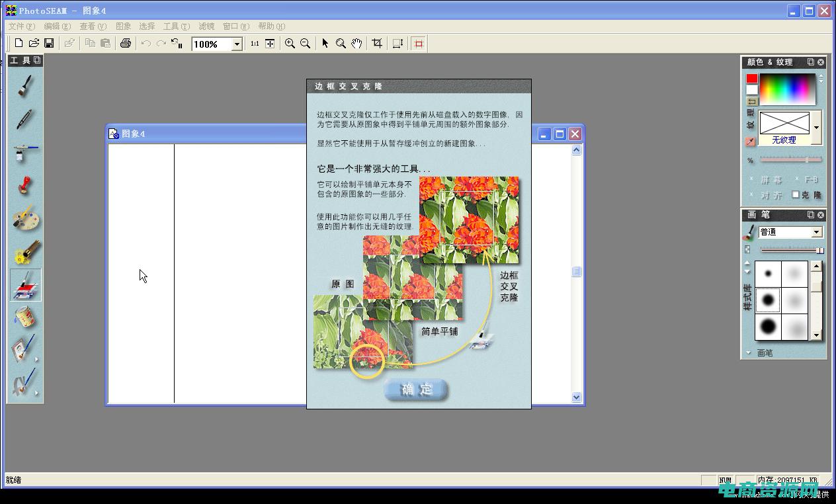
Task: Click brush library down arrow stepper
Action: [x=748, y=272]
